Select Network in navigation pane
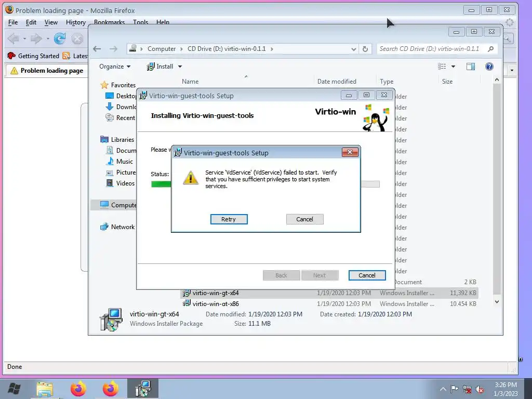Screen dimensions: 532x399 click(117, 227)
